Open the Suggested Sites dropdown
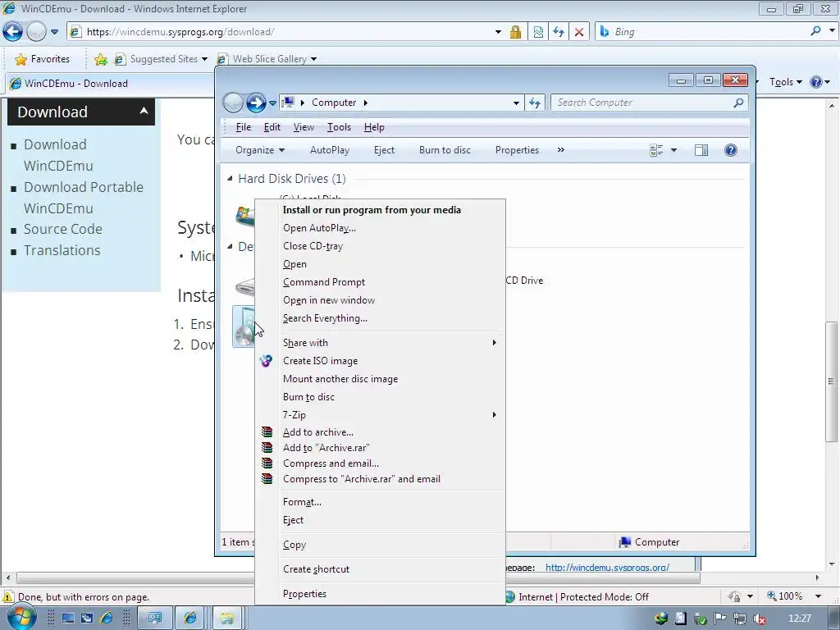This screenshot has width=840, height=630. pyautogui.click(x=204, y=59)
